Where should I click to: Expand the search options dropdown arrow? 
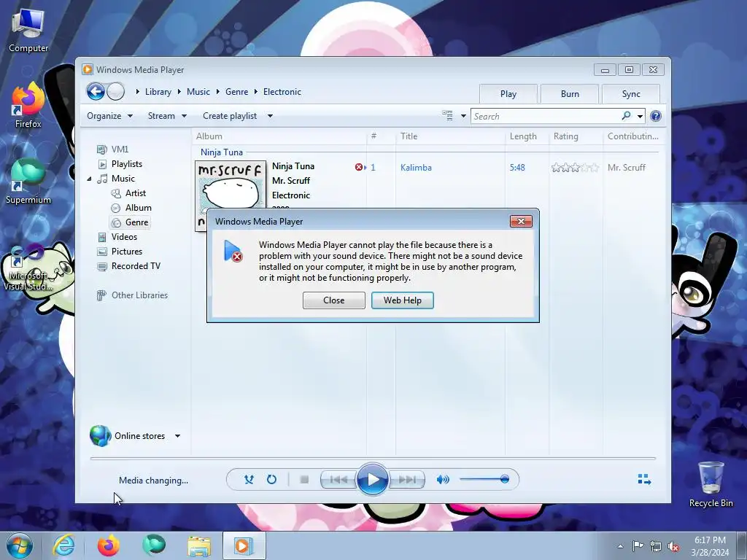coord(640,116)
